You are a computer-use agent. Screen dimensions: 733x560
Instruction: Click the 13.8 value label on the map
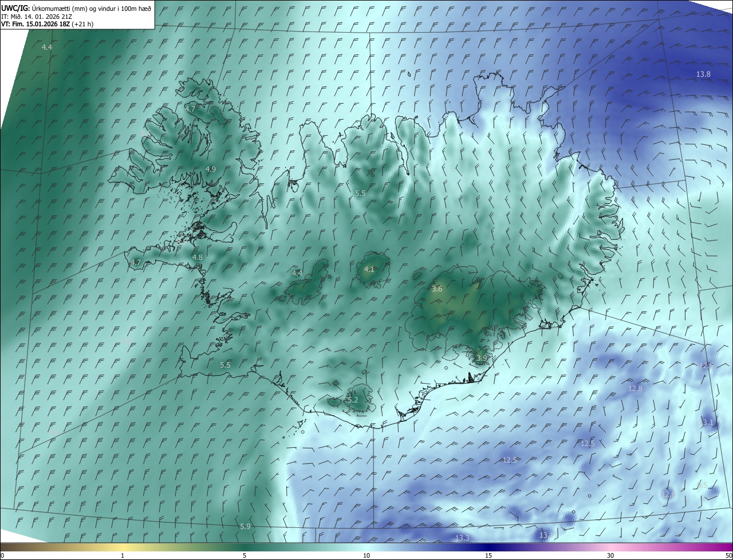pos(703,74)
